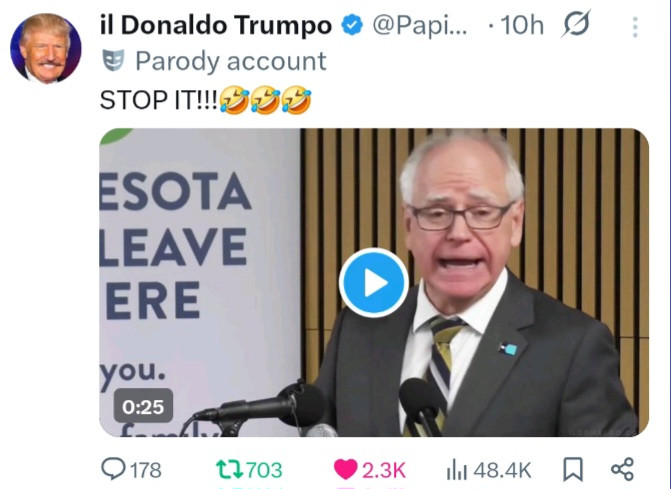Click the 703 reposts count
Screen dimensions: 671x489
click(x=264, y=470)
